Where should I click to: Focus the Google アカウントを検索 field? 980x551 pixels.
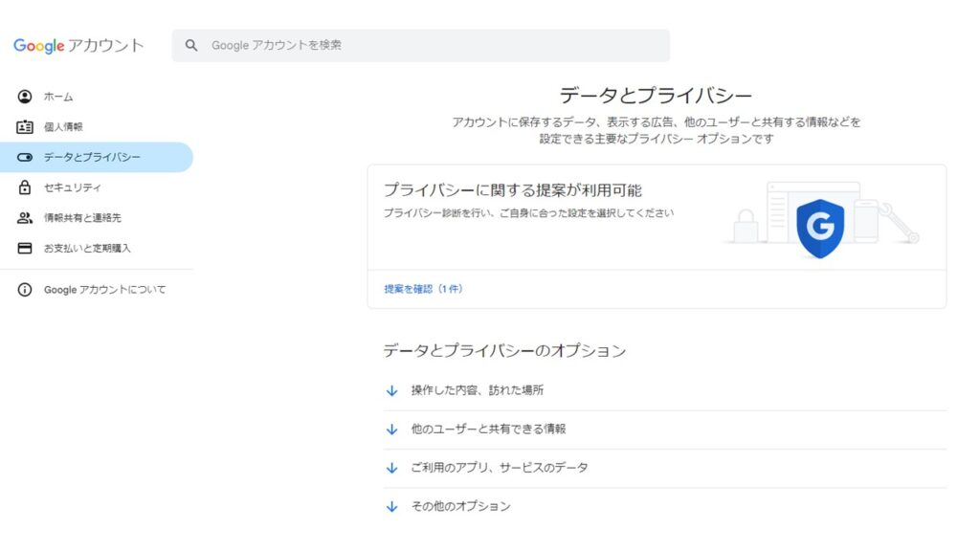pos(421,45)
